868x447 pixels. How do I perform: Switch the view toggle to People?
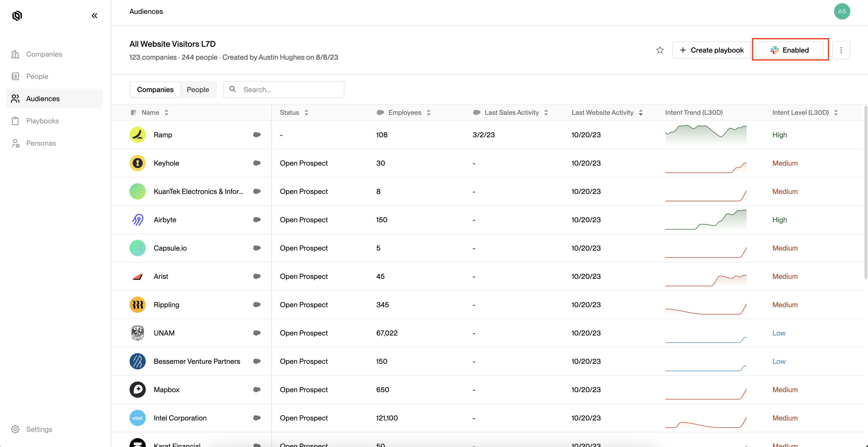click(198, 90)
